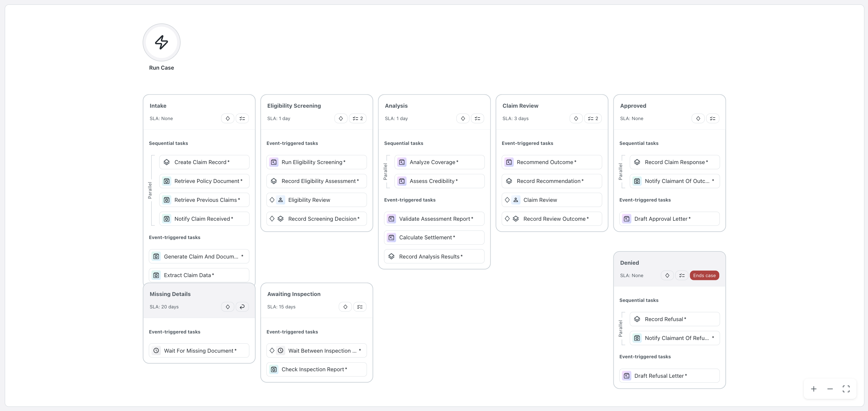
Task: Select the Analysis stage title
Action: [396, 105]
